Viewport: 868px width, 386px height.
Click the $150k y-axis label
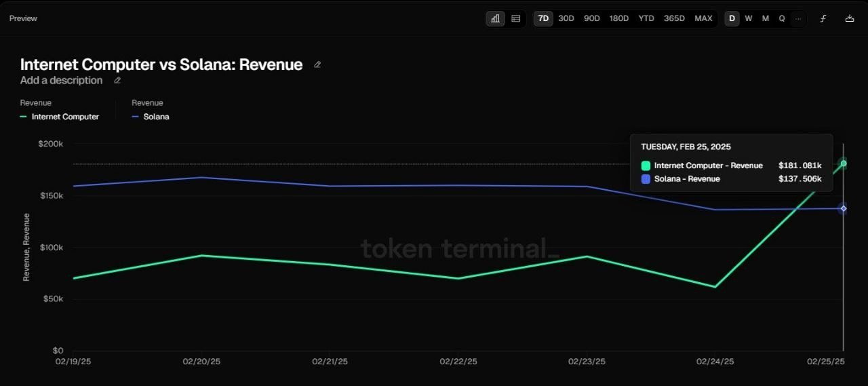[51, 195]
